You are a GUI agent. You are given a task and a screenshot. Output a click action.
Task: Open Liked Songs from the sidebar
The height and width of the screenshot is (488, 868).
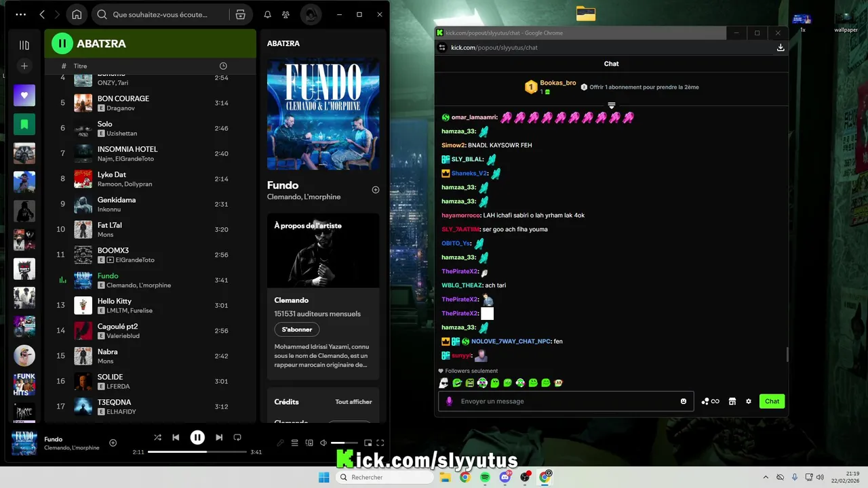point(24,96)
